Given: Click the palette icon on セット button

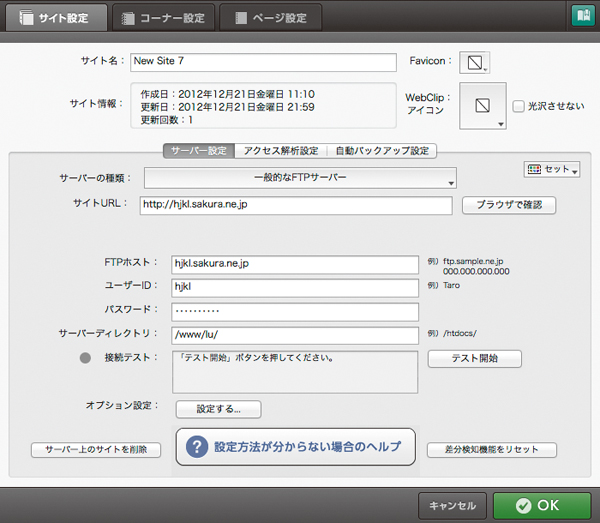Looking at the screenshot, I should pos(534,169).
